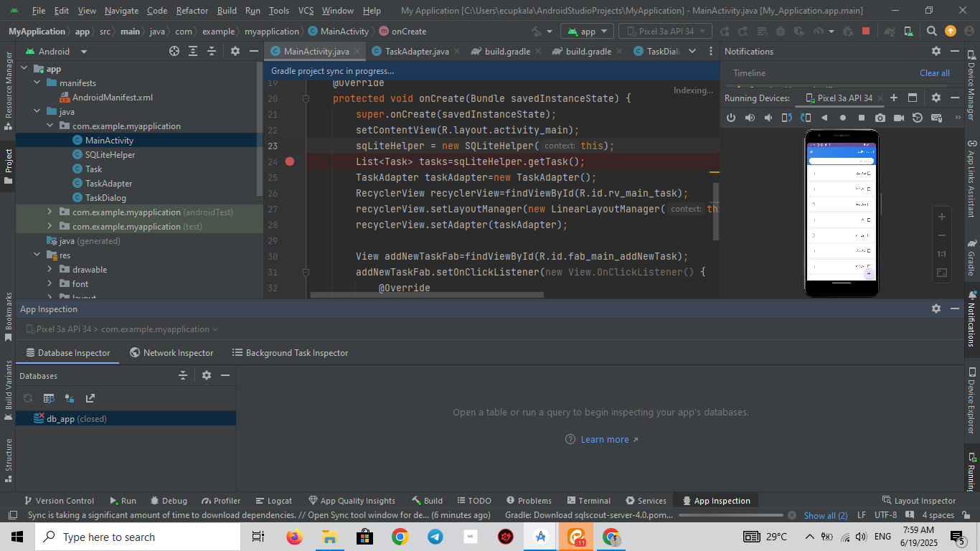This screenshot has height=551, width=980.
Task: Collapse com.example.myapplication package node
Action: tap(50, 126)
